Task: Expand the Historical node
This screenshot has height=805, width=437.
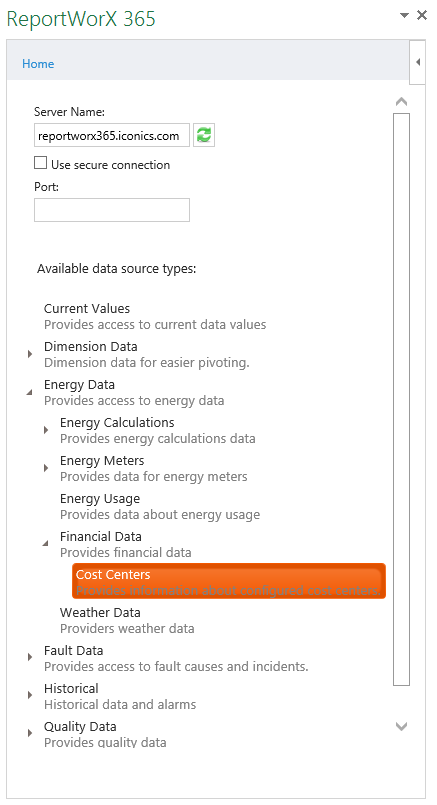Action: [30, 695]
